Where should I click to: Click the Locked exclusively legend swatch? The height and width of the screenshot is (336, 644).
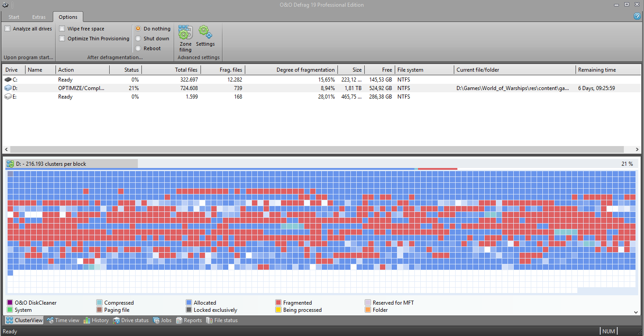pos(189,310)
